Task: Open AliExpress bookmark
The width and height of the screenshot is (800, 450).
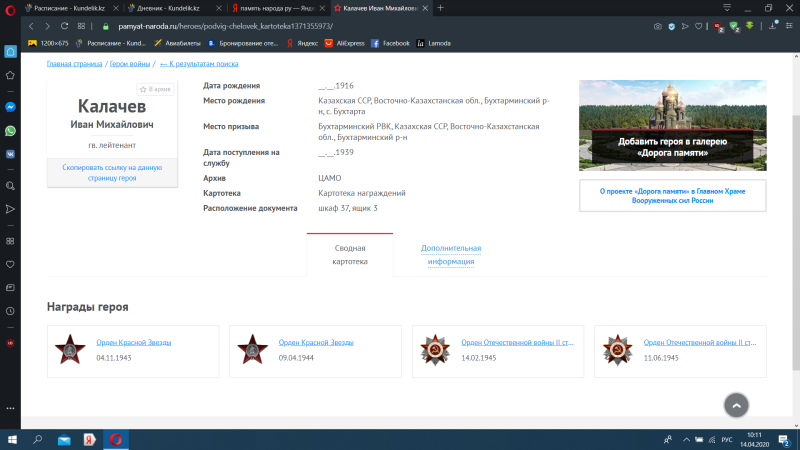Action: (x=345, y=43)
